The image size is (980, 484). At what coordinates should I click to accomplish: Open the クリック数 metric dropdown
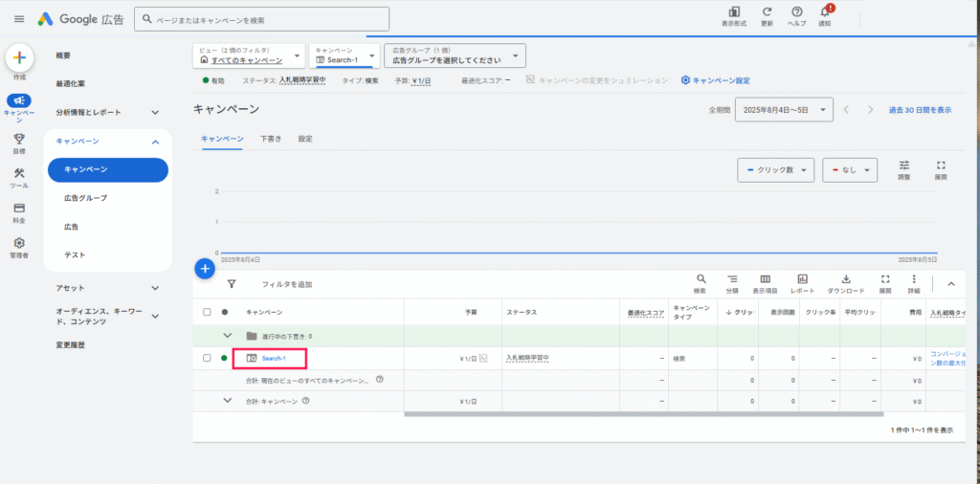(775, 170)
